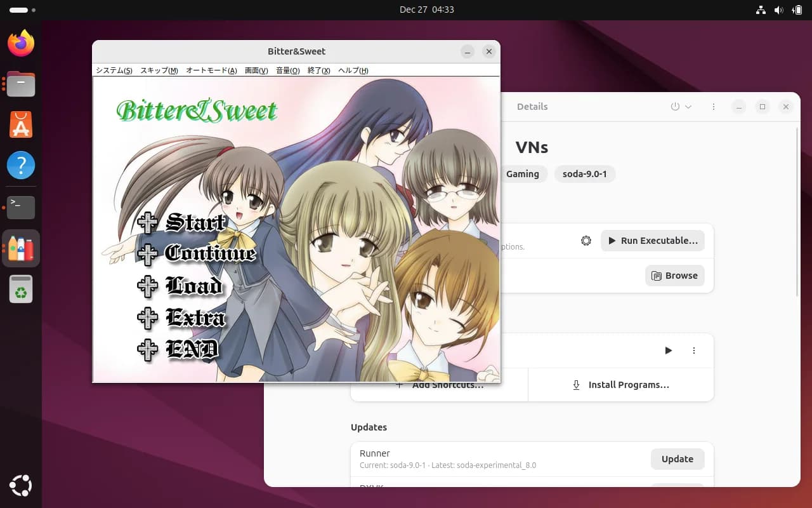Open the program entry's three-dot options menu
This screenshot has height=508, width=812.
pos(694,351)
